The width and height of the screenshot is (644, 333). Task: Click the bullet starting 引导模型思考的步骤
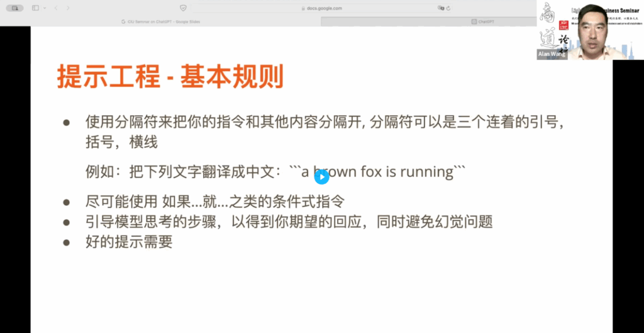[x=289, y=222]
